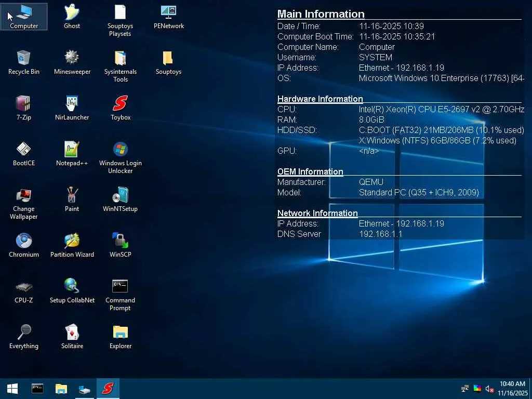Open NirLauncher desktop shortcut
The height and width of the screenshot is (399, 532).
pyautogui.click(x=72, y=109)
